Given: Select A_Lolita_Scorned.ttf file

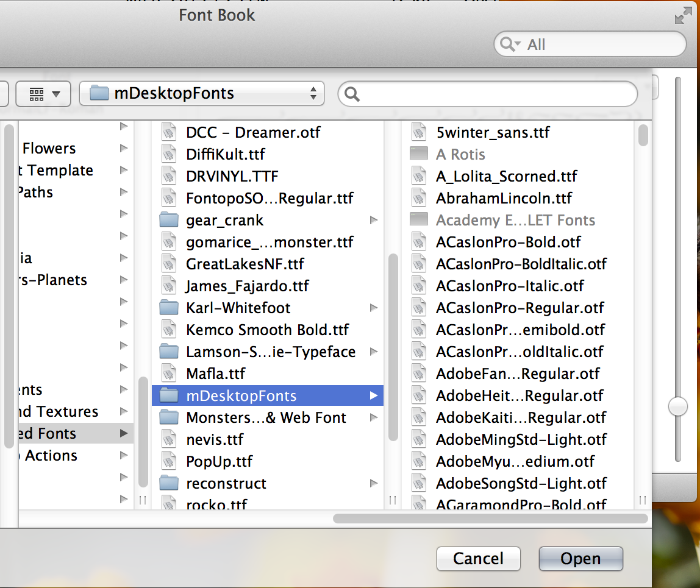Looking at the screenshot, I should tap(518, 176).
